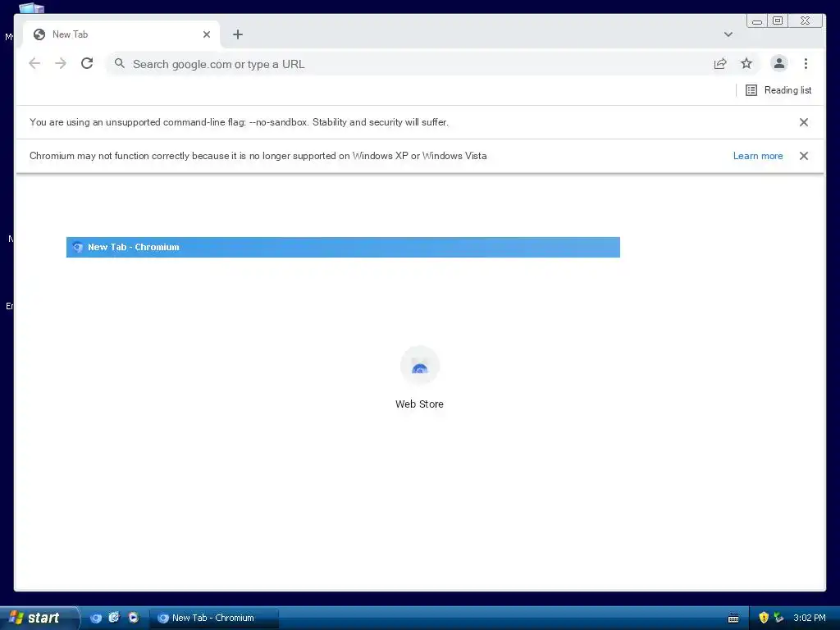The width and height of the screenshot is (840, 630).
Task: Open the three-dot Chromium menu
Action: [806, 64]
